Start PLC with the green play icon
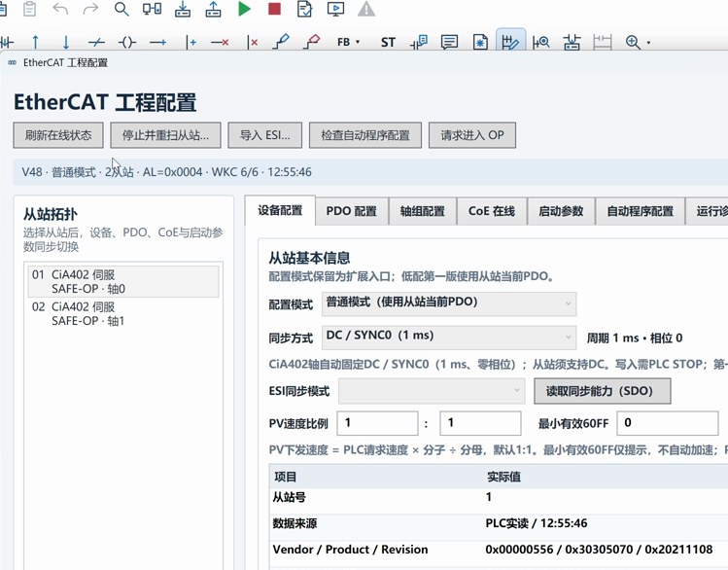 click(x=244, y=9)
